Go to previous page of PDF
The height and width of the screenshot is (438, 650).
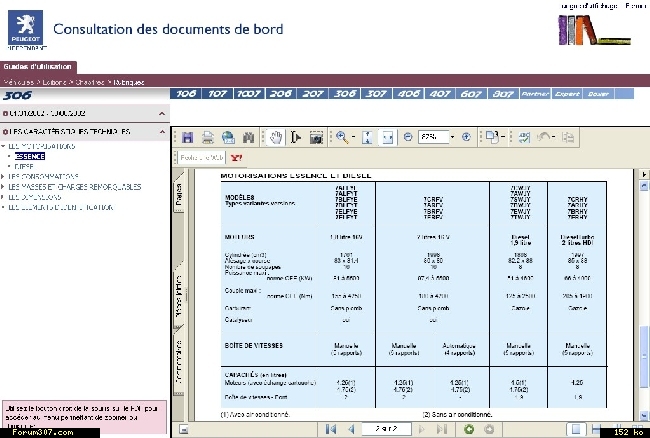pos(352,429)
